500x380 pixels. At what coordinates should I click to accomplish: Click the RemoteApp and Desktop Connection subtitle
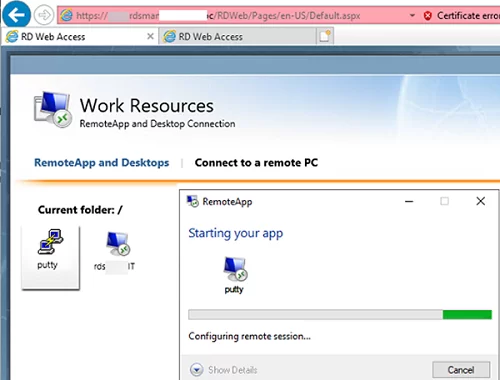[x=157, y=124]
